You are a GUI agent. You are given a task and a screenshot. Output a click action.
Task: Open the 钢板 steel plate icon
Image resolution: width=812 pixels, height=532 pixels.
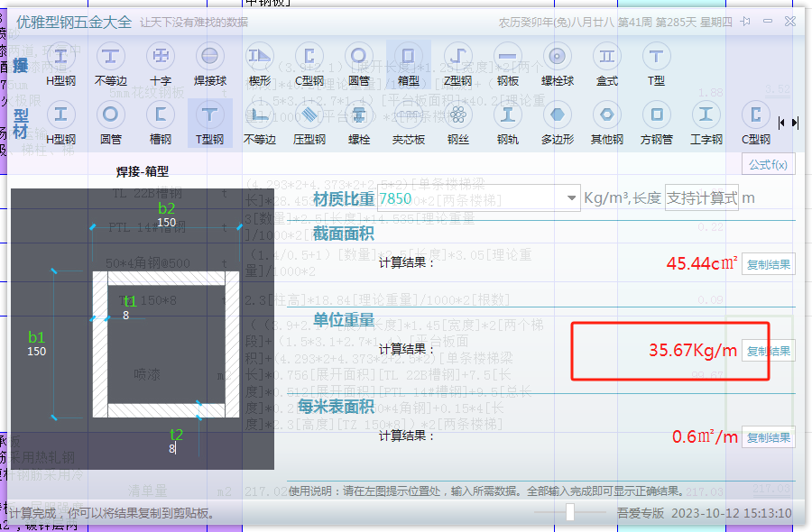(507, 65)
